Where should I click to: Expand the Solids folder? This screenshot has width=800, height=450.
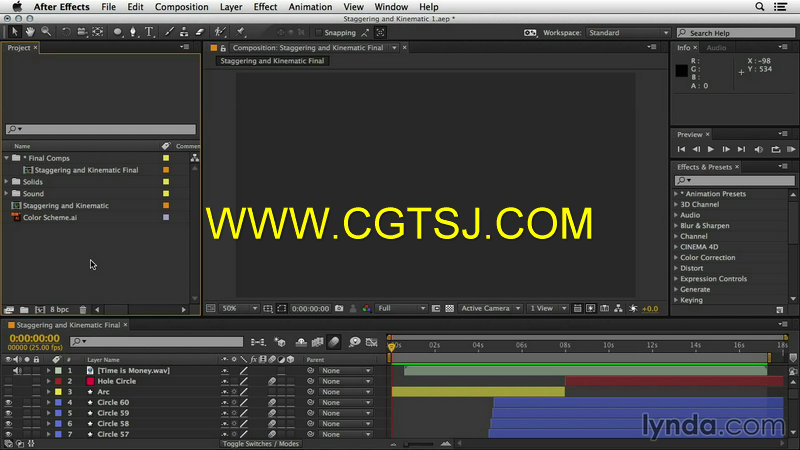(7, 182)
